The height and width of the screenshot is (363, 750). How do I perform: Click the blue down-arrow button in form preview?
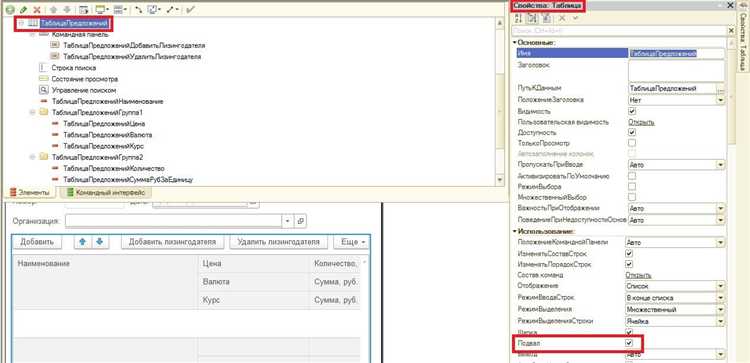[99, 242]
